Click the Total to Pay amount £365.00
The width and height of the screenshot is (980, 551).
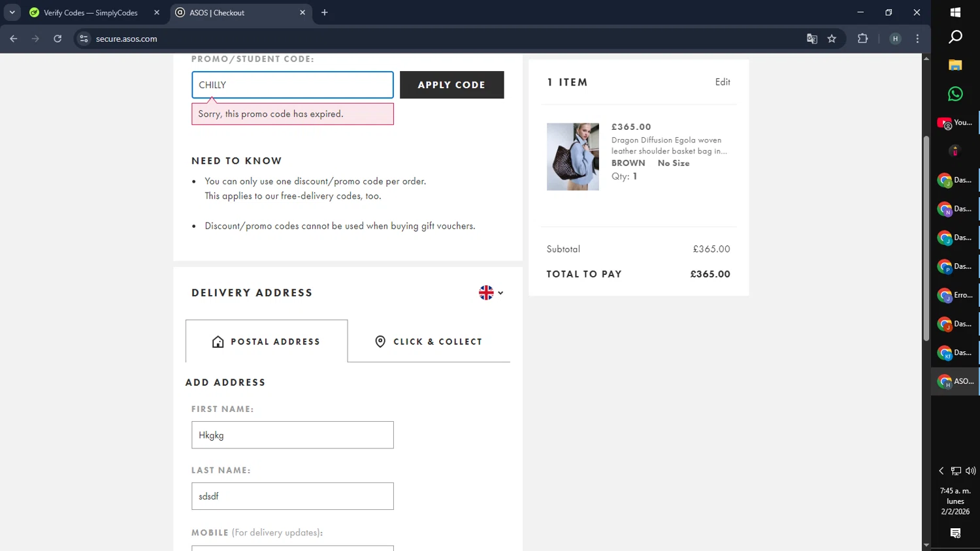710,274
